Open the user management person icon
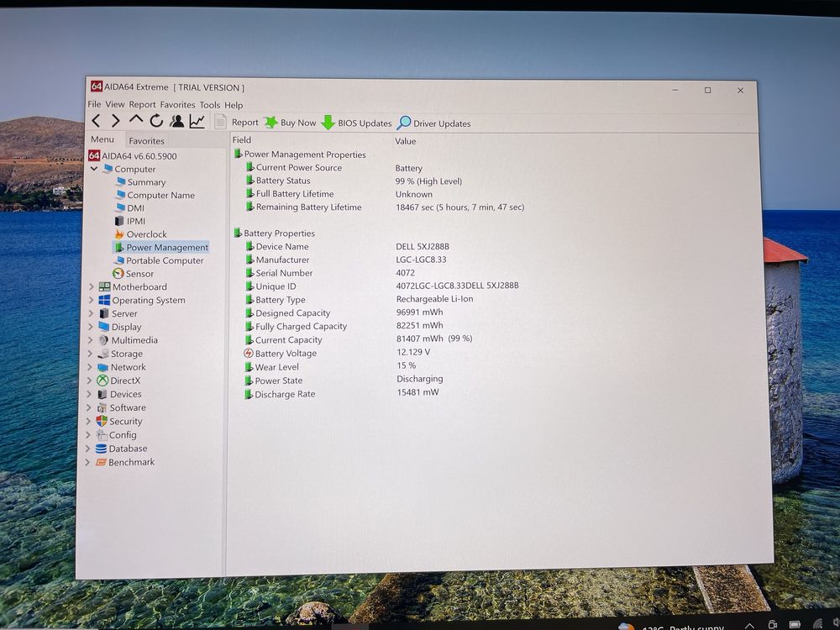Viewport: 840px width, 630px height. [x=176, y=121]
